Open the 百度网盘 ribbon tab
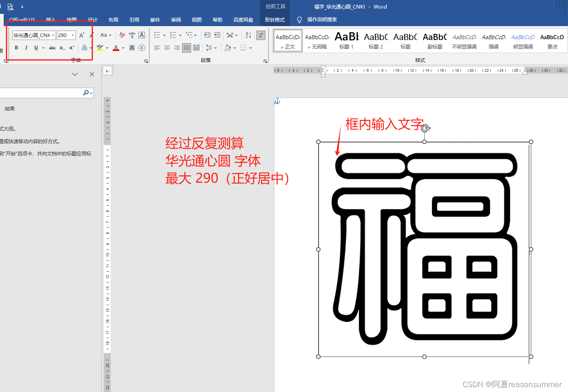This screenshot has height=392, width=568. point(243,20)
